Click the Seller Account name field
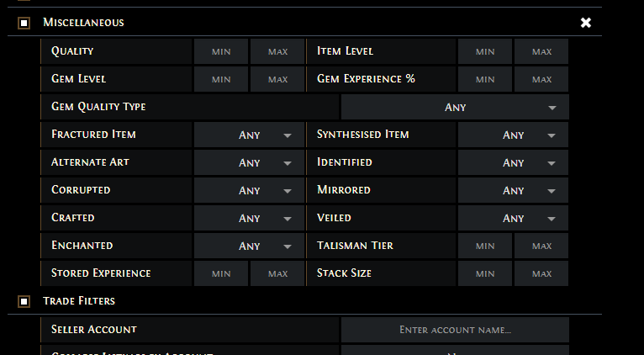Image resolution: width=644 pixels, height=355 pixels. pos(455,330)
